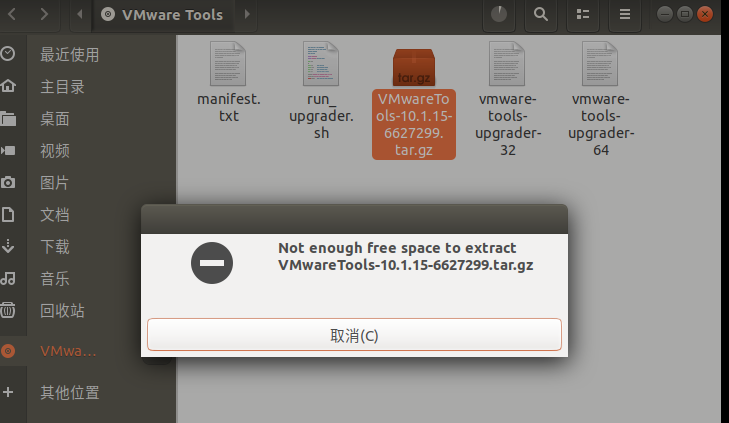The height and width of the screenshot is (423, 729).
Task: Toggle list view layout icon
Action: (583, 14)
